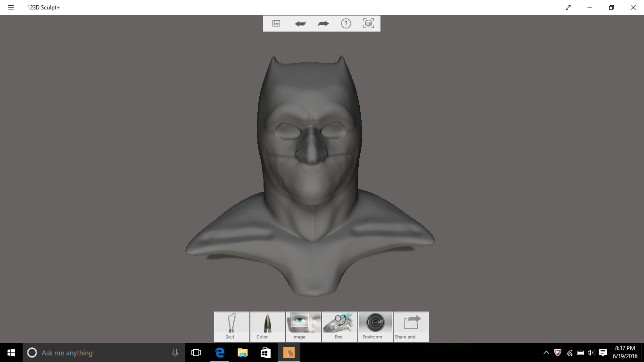Reset view with the cube frame icon
644x362 pixels.
[369, 24]
